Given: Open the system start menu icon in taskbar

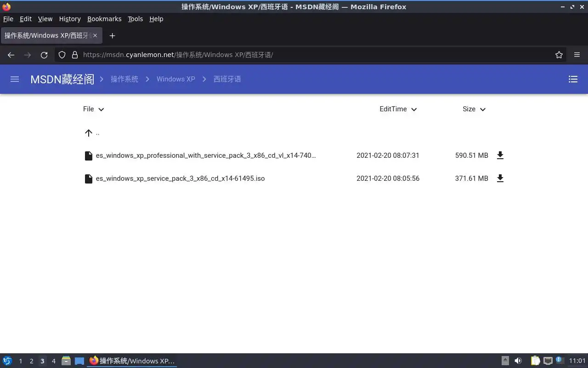Looking at the screenshot, I should (x=7, y=361).
